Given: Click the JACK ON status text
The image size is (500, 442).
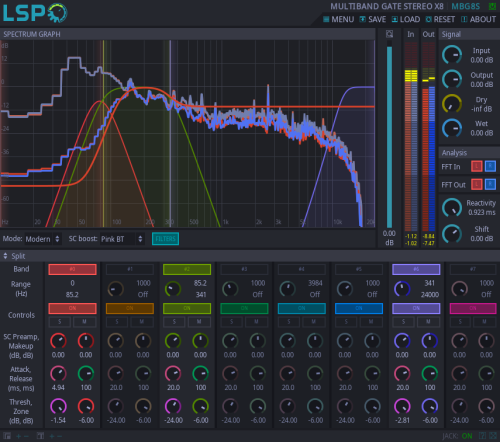Looking at the screenshot, I should pyautogui.click(x=457, y=436).
